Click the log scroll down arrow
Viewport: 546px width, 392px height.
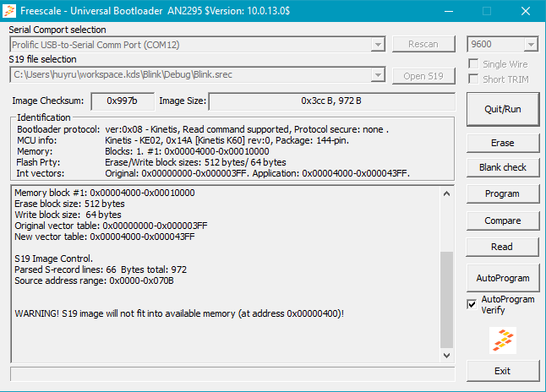(447, 356)
